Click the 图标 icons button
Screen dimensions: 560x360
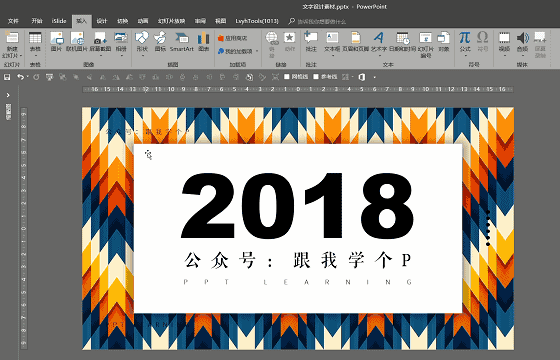coord(160,38)
